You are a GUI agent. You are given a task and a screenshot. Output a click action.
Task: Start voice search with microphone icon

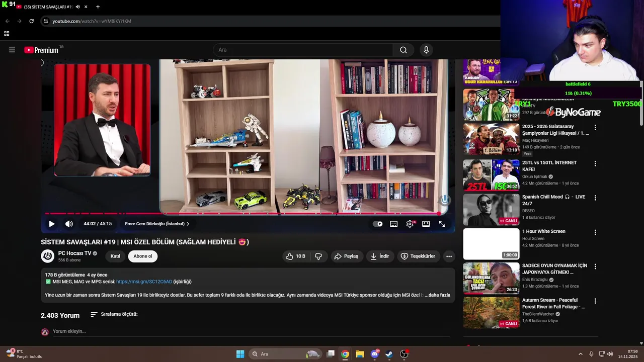tap(426, 50)
